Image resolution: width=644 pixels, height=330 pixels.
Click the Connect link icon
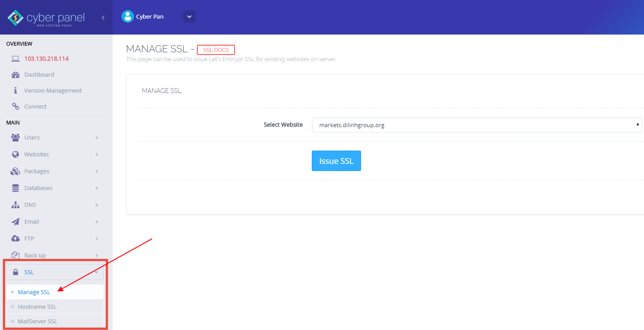click(x=16, y=106)
